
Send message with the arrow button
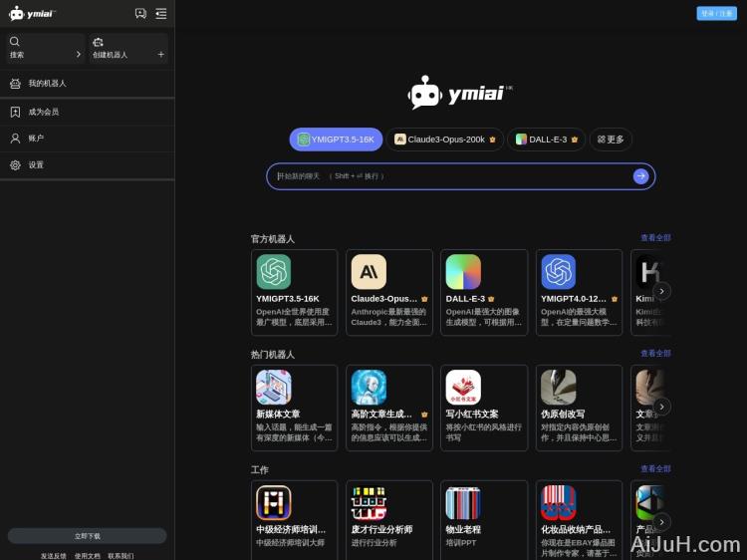[640, 176]
